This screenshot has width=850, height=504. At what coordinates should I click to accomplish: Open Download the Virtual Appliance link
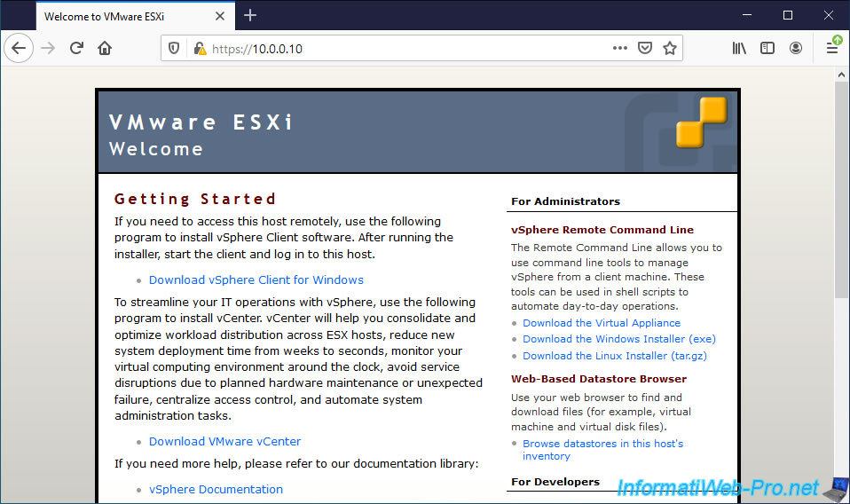click(602, 323)
